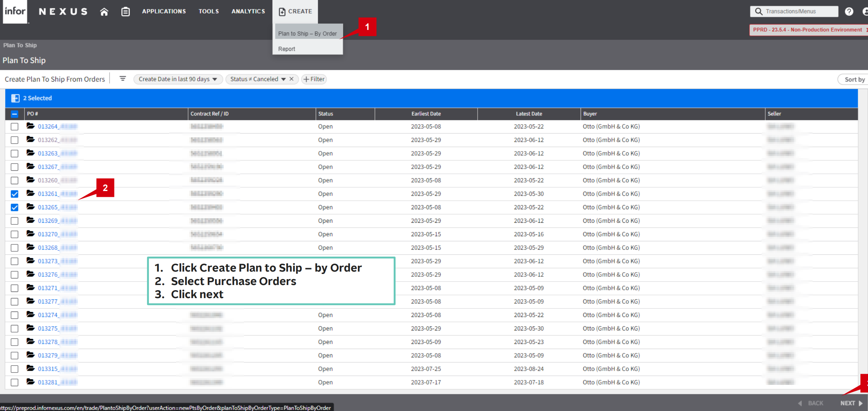Sort by Contract Ref / ID header

click(252, 114)
